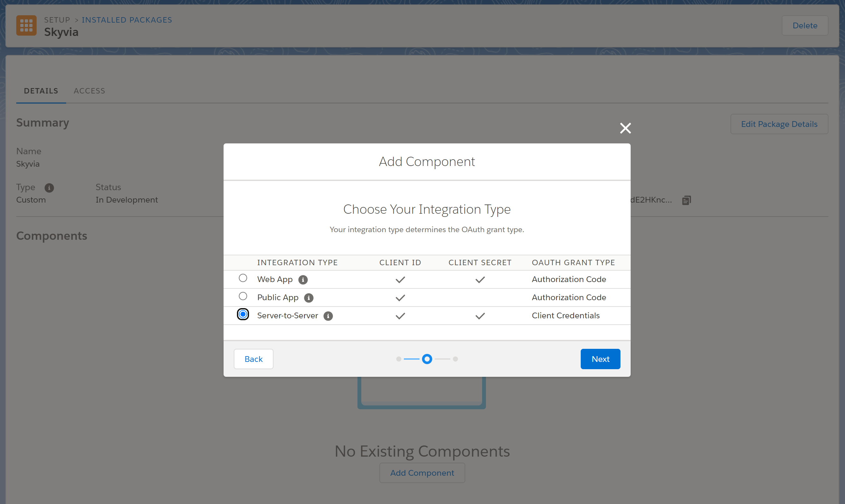Click the Skyvia package name value
This screenshot has width=845, height=504.
click(28, 164)
